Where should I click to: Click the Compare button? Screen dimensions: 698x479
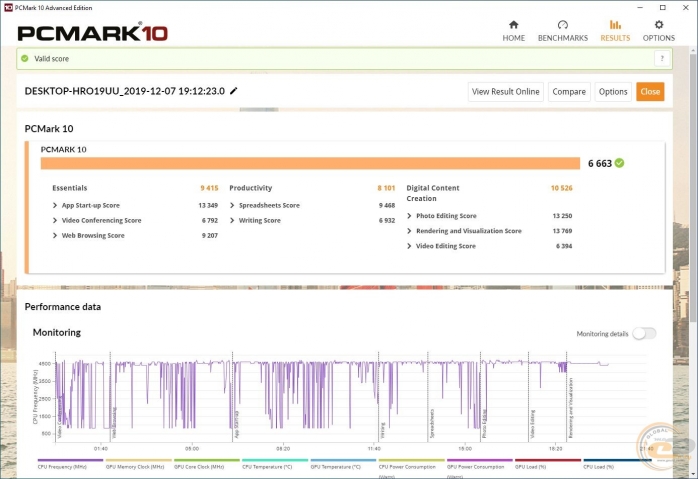[569, 92]
